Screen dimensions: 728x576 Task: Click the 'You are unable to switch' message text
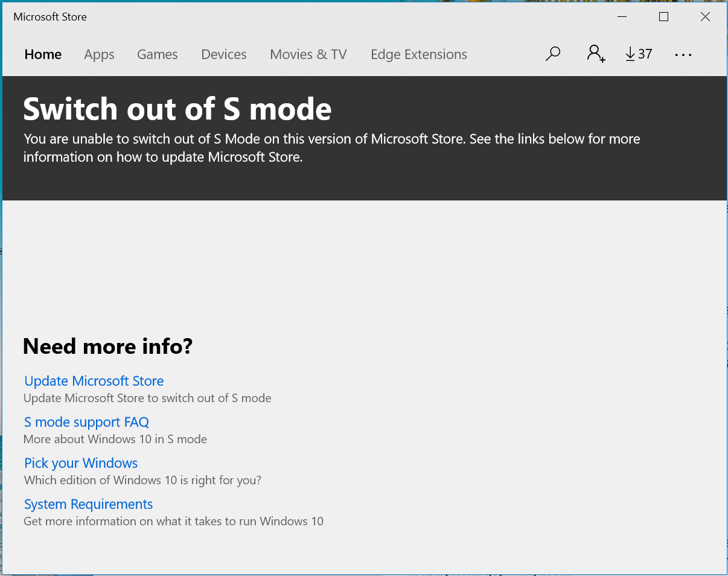[331, 148]
